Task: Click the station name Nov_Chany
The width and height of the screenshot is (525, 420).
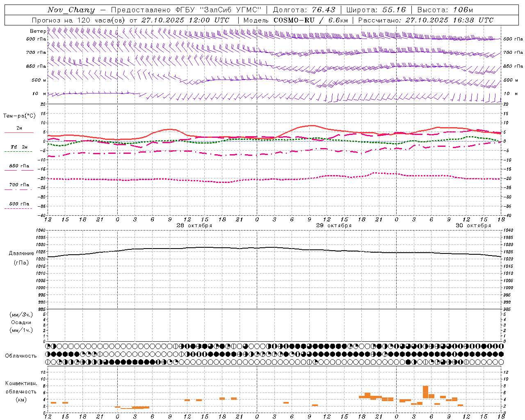Action: pyautogui.click(x=71, y=10)
